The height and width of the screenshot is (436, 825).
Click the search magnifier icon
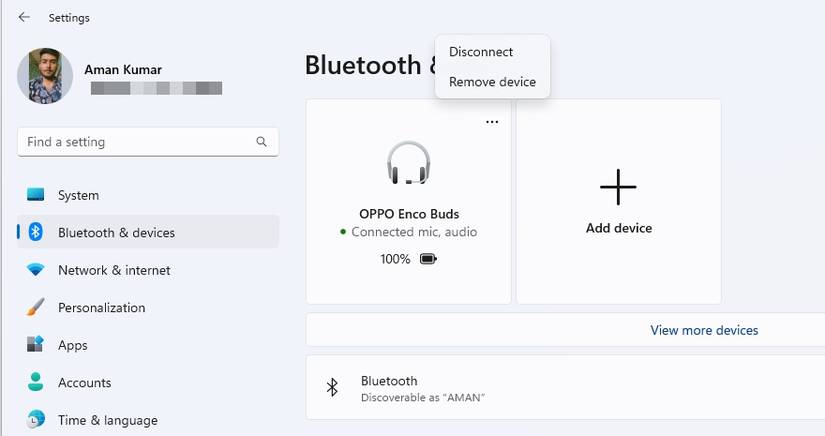262,142
